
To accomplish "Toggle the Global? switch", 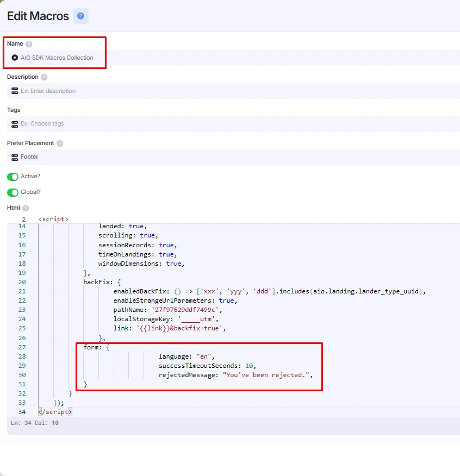I will (13, 192).
